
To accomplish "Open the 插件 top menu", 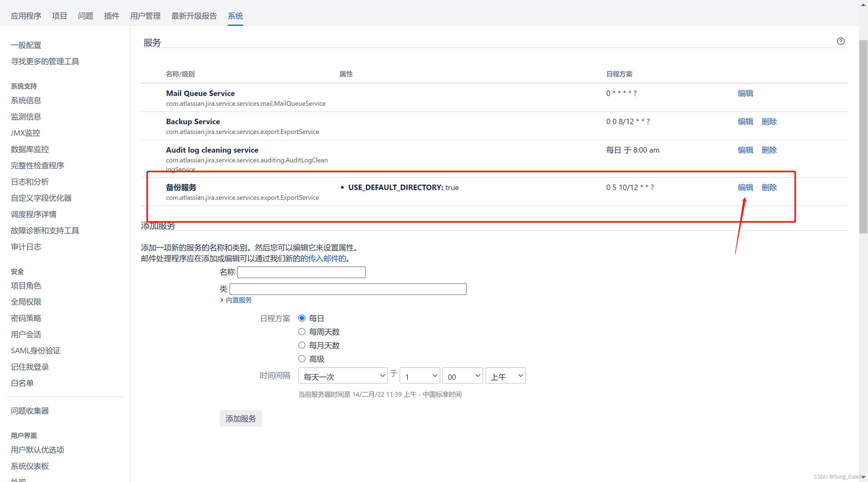I will [x=111, y=16].
